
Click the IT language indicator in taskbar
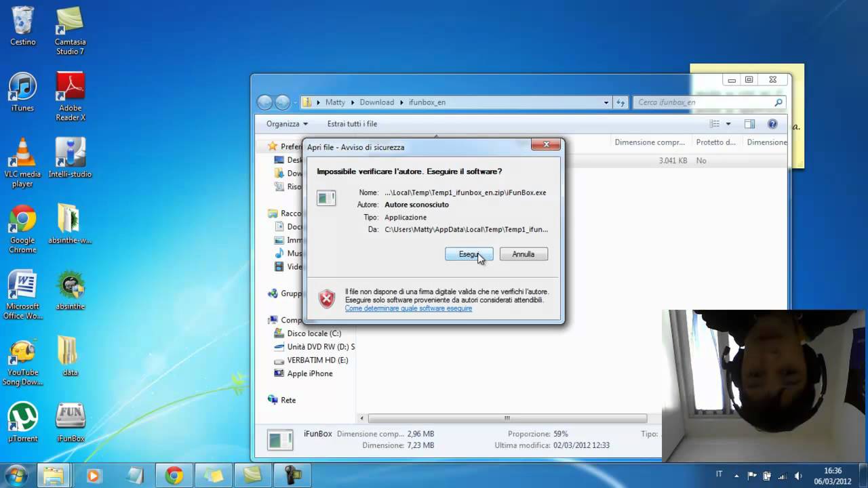click(x=719, y=474)
